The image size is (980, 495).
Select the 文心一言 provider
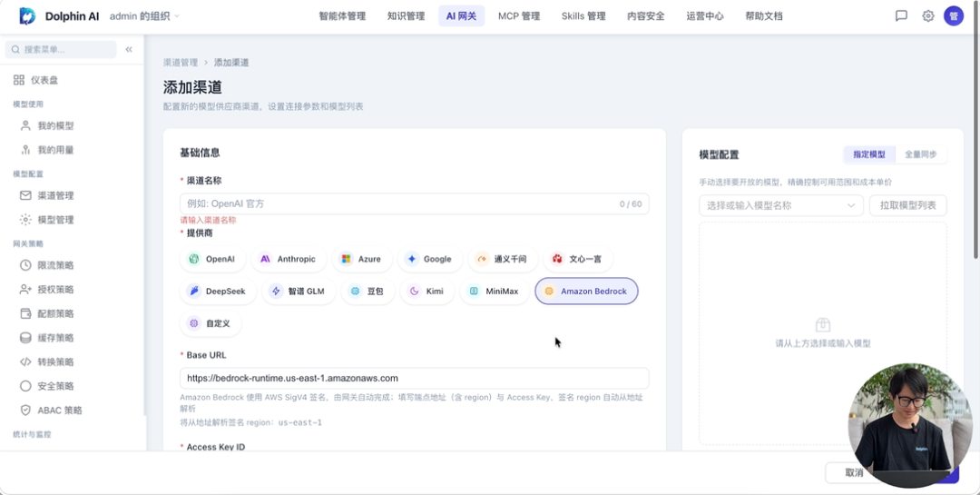[577, 259]
